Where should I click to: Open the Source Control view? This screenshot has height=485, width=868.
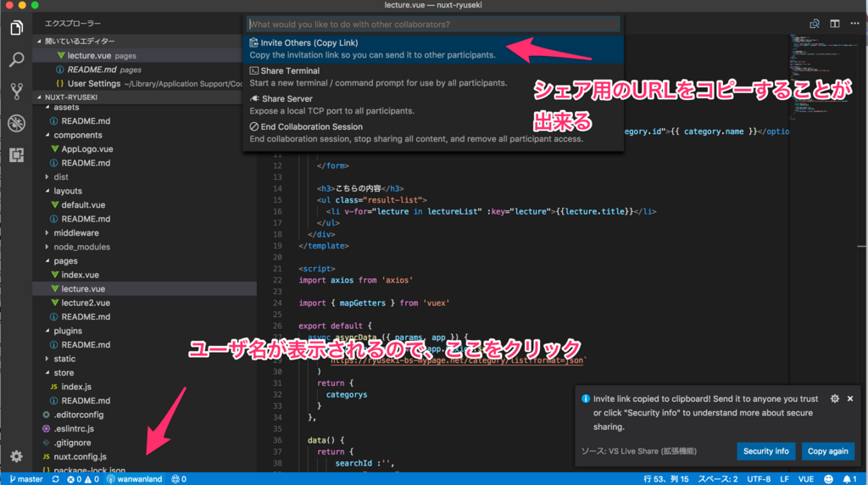pyautogui.click(x=17, y=92)
